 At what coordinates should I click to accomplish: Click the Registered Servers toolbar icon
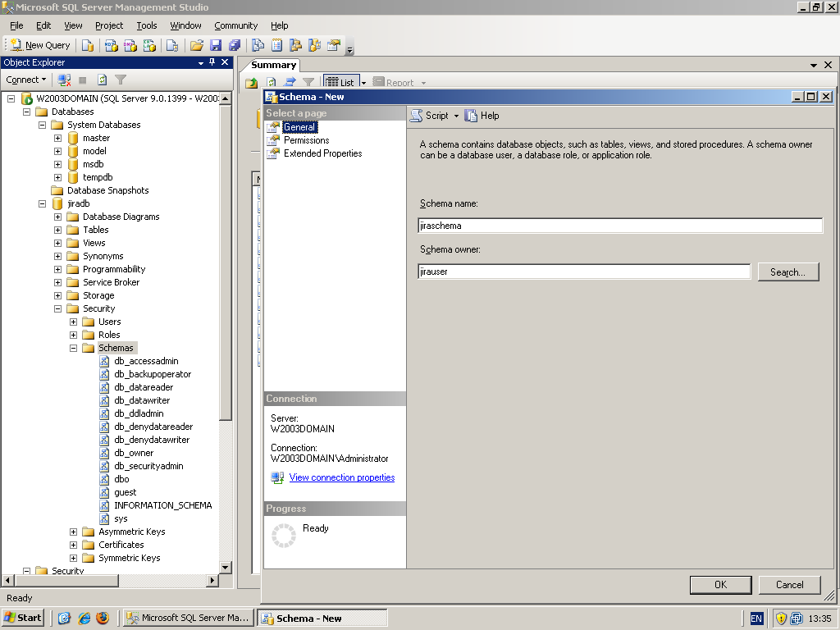tap(258, 46)
